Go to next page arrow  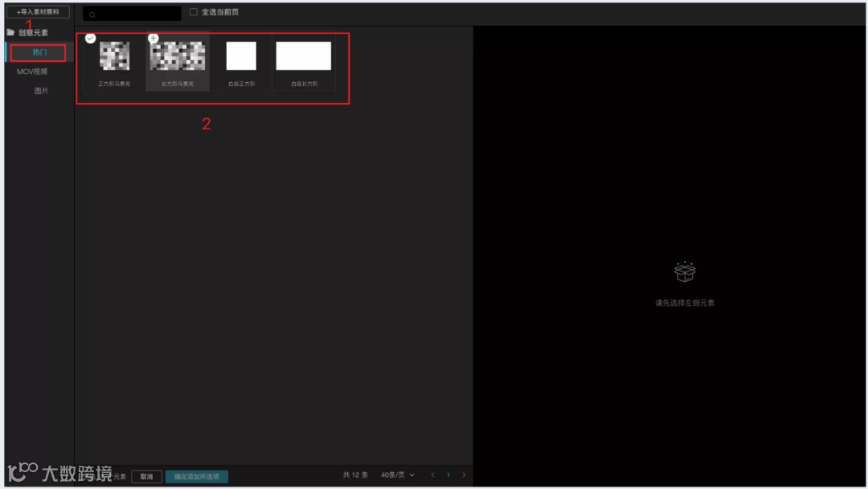tap(464, 475)
